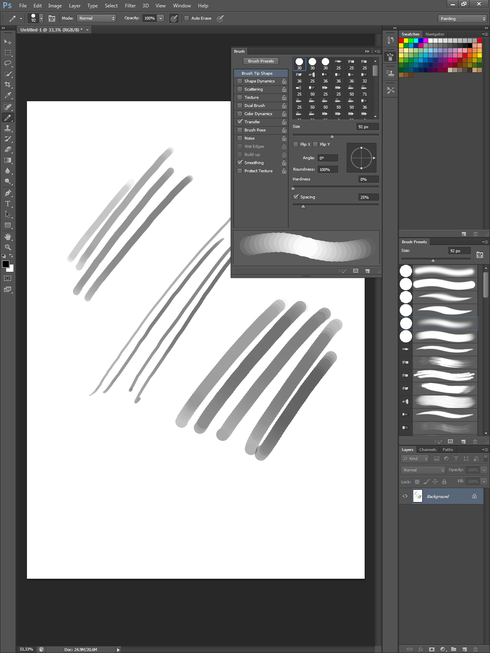
Task: Open the Filter menu
Action: 130,6
